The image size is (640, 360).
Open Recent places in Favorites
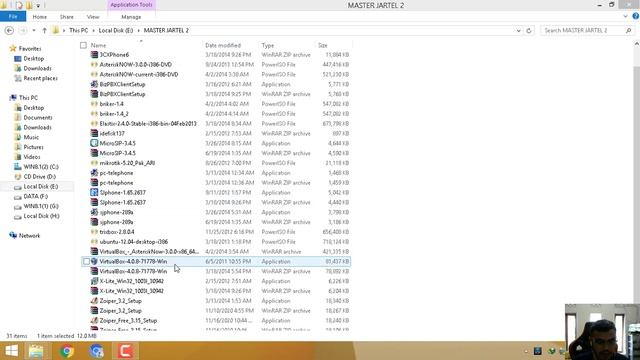coord(40,78)
